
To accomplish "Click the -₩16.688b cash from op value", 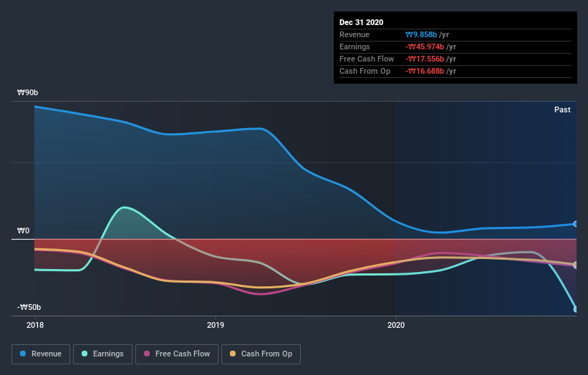I will click(425, 71).
